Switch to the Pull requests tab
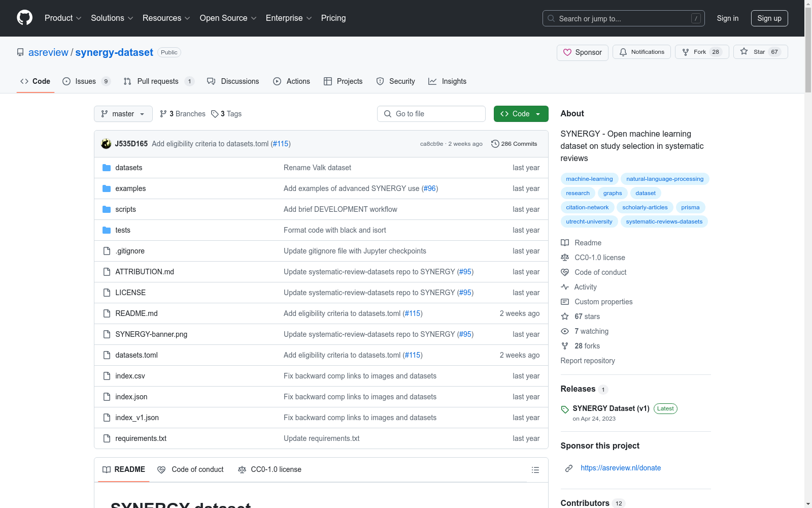812x508 pixels. coord(159,81)
